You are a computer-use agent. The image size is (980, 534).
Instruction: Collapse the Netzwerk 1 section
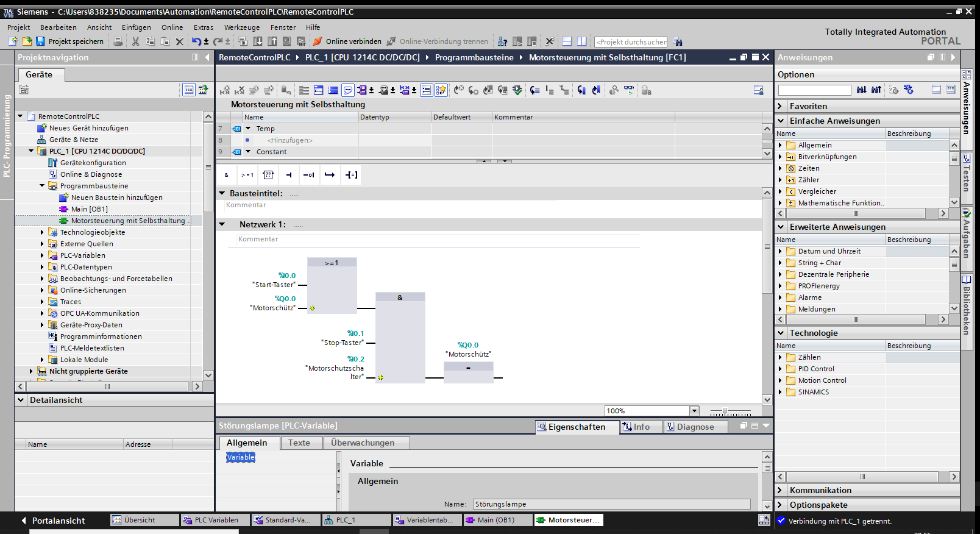point(222,224)
